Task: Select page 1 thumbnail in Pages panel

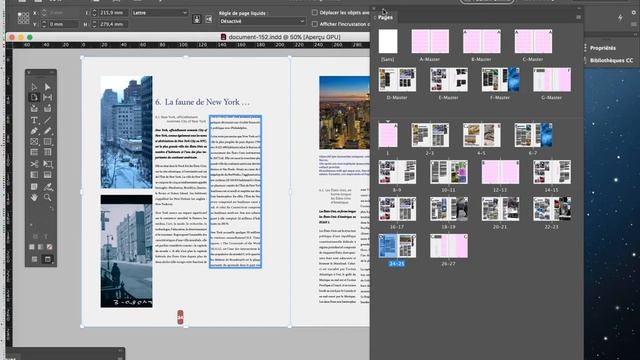Action: point(388,135)
